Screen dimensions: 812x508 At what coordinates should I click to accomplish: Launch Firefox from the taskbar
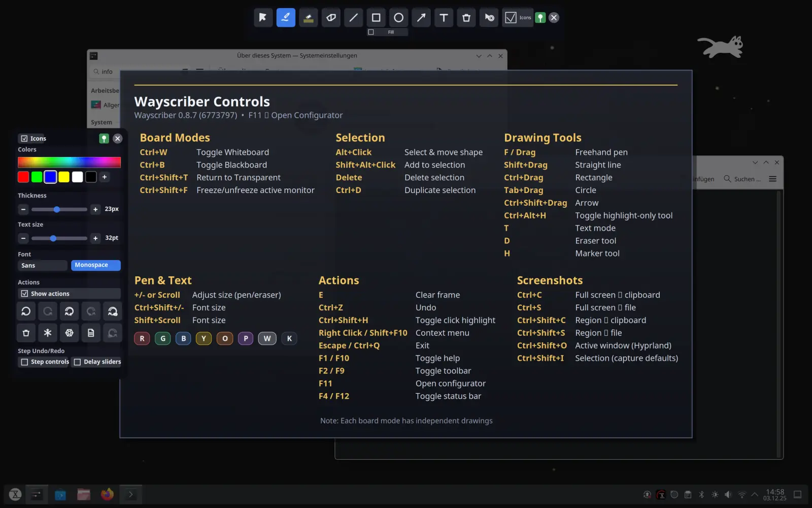[x=107, y=494]
